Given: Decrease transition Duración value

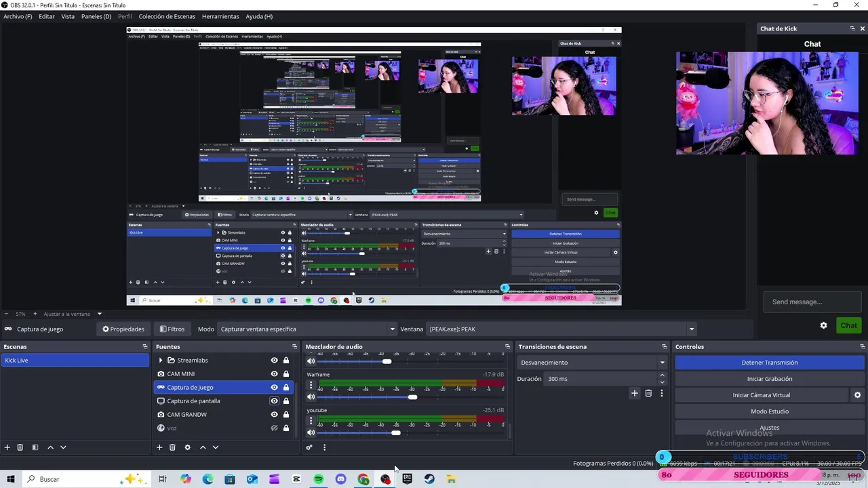Looking at the screenshot, I should [662, 382].
